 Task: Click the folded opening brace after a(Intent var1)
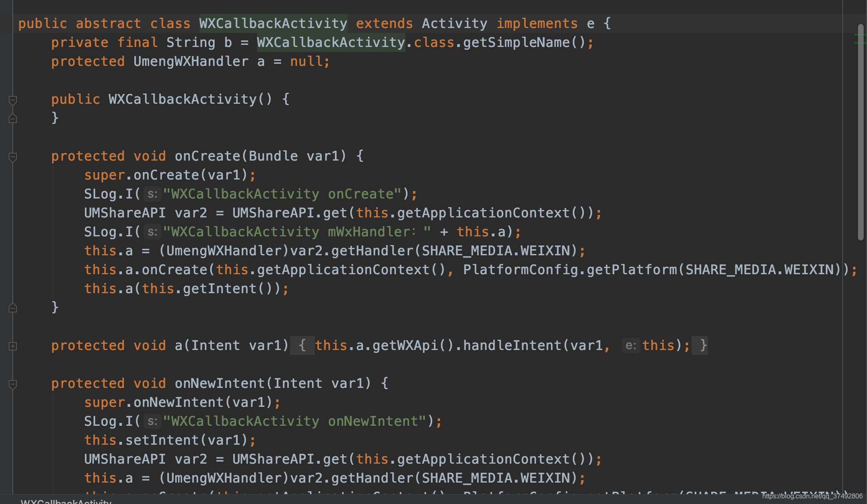[302, 345]
